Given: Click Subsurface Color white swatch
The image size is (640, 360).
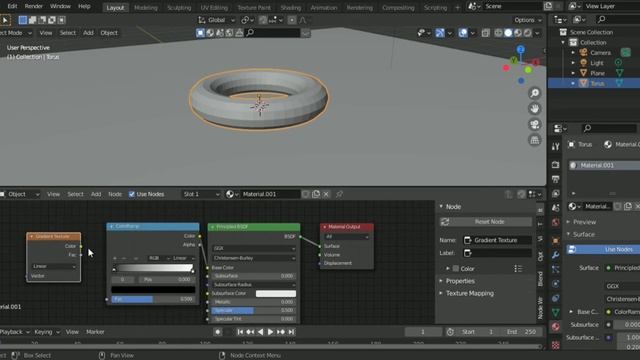Looking at the screenshot, I should click(x=276, y=293).
